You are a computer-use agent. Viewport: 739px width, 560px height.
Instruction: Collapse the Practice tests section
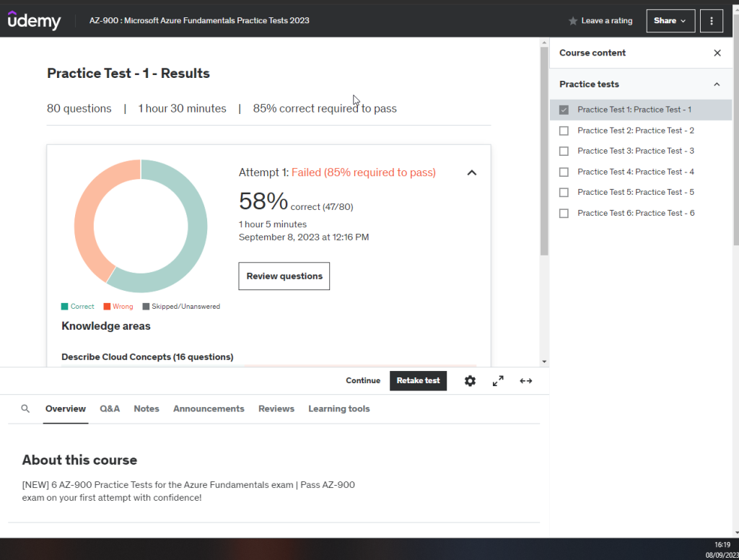(x=717, y=84)
